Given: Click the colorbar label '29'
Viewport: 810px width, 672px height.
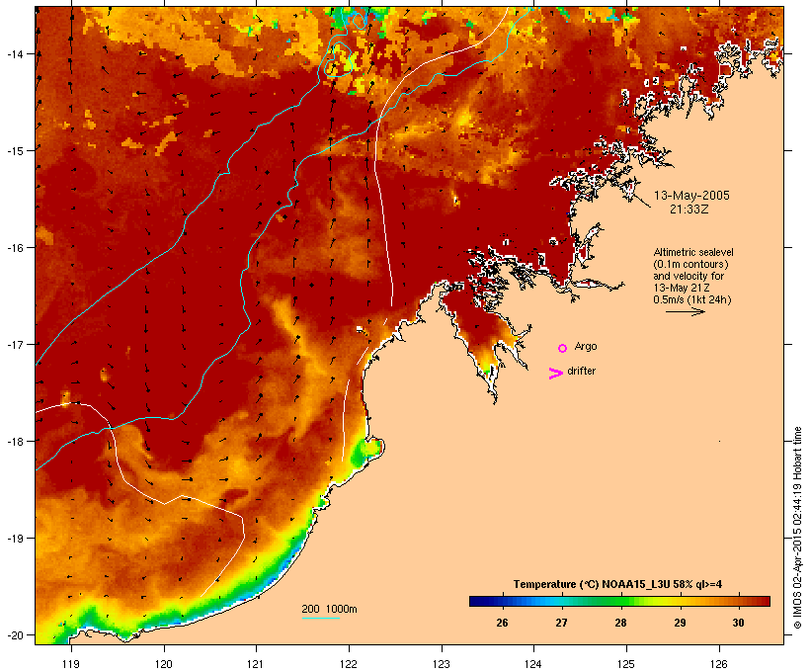Looking at the screenshot, I should (x=680, y=623).
